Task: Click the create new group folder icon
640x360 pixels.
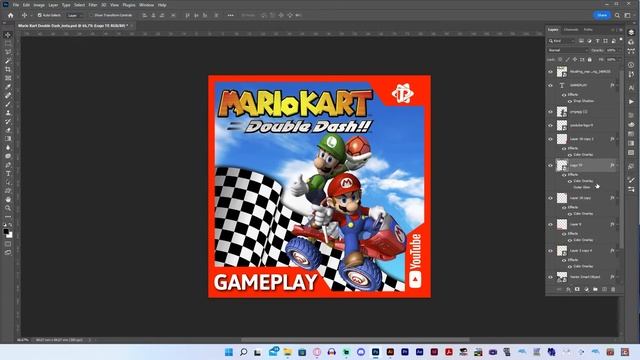Action: [x=595, y=289]
